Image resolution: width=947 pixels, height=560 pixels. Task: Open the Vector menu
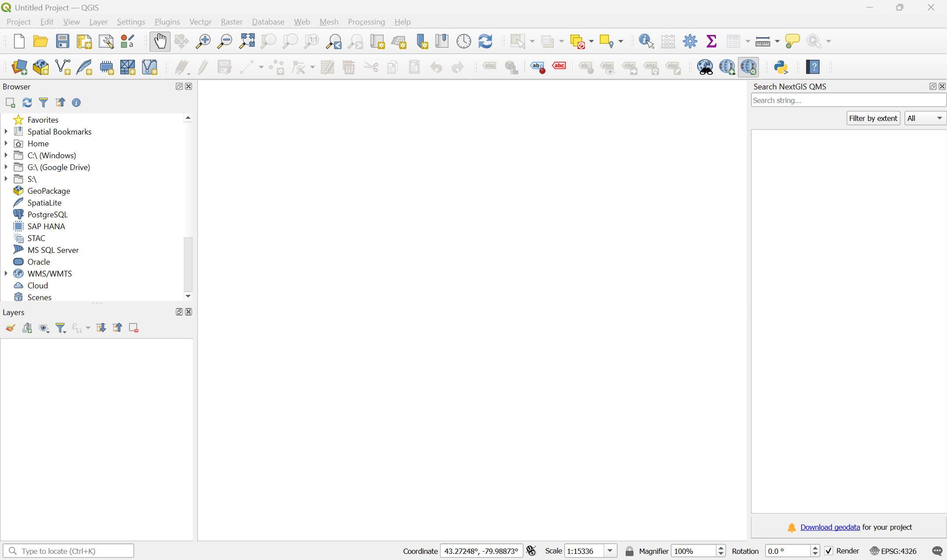tap(200, 21)
